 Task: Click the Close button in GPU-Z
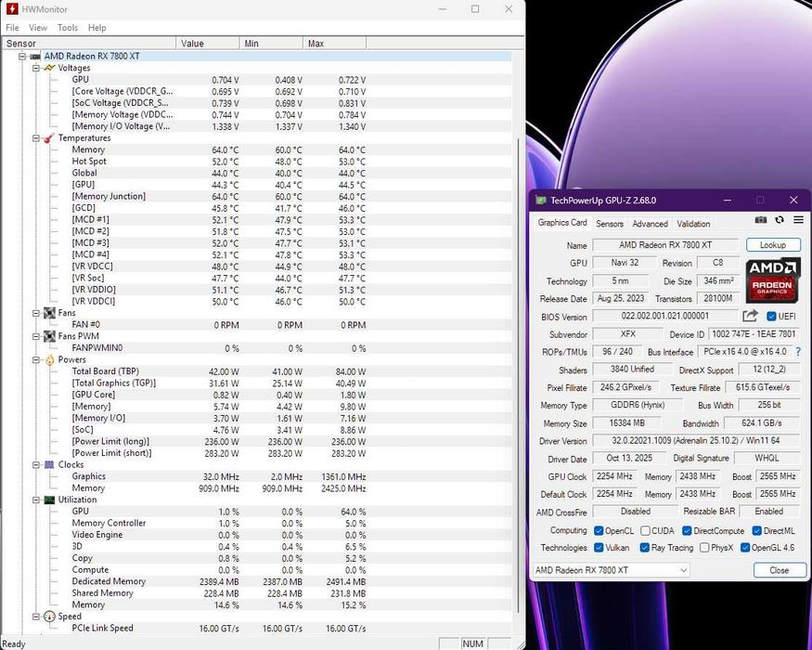pyautogui.click(x=780, y=570)
